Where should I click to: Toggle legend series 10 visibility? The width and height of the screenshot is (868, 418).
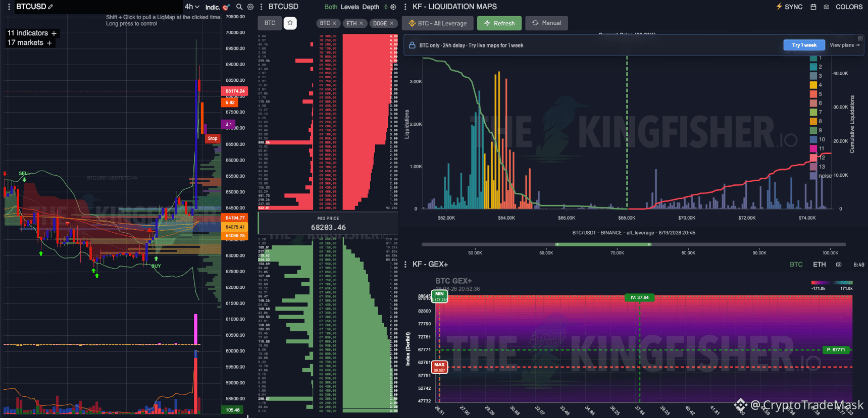tap(818, 139)
